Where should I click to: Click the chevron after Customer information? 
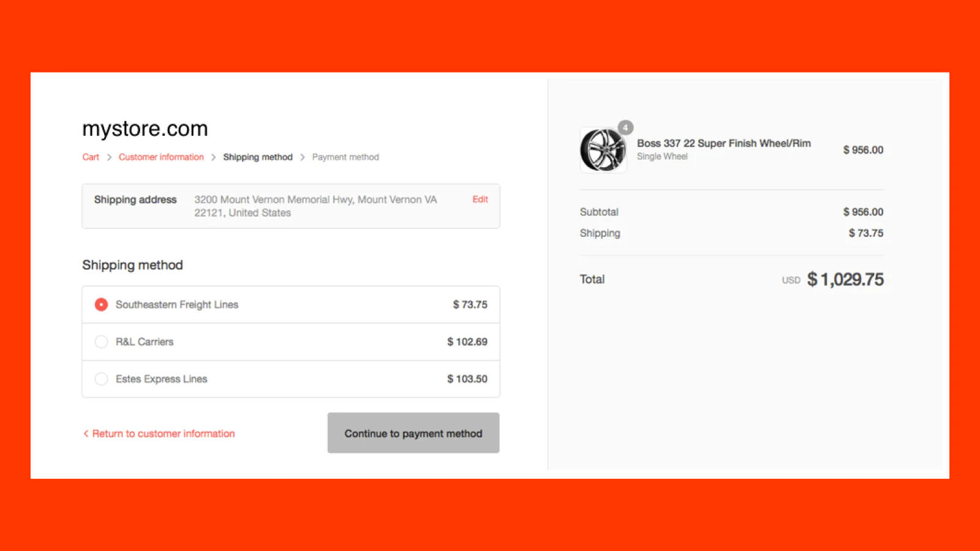pyautogui.click(x=213, y=157)
